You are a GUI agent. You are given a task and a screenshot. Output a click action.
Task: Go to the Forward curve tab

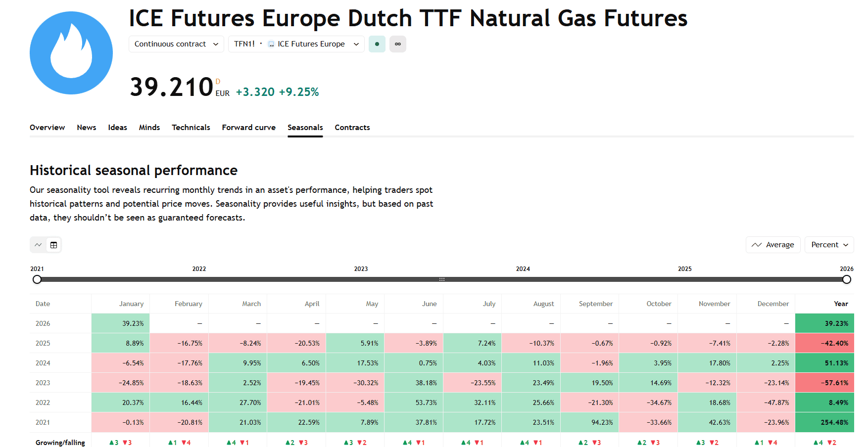click(248, 128)
